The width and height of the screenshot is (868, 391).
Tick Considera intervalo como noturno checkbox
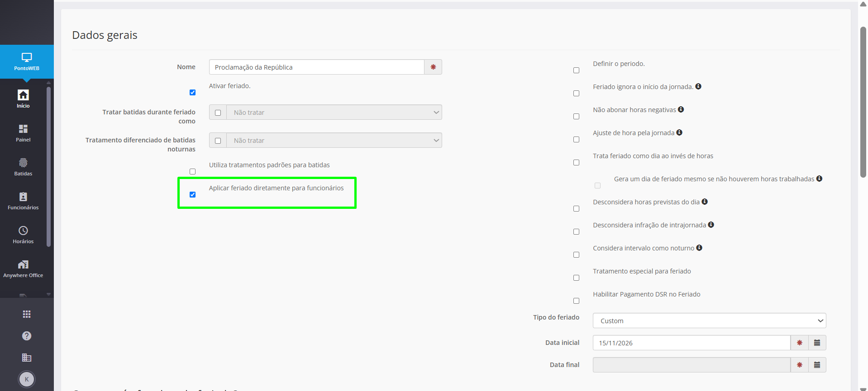coord(576,254)
